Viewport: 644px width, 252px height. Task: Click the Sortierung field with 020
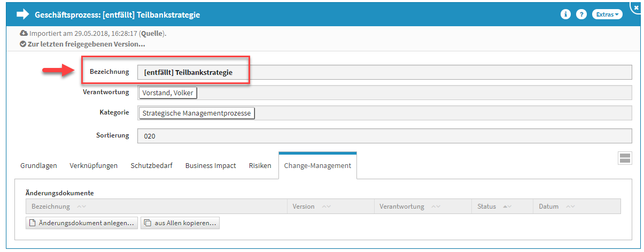(384, 136)
